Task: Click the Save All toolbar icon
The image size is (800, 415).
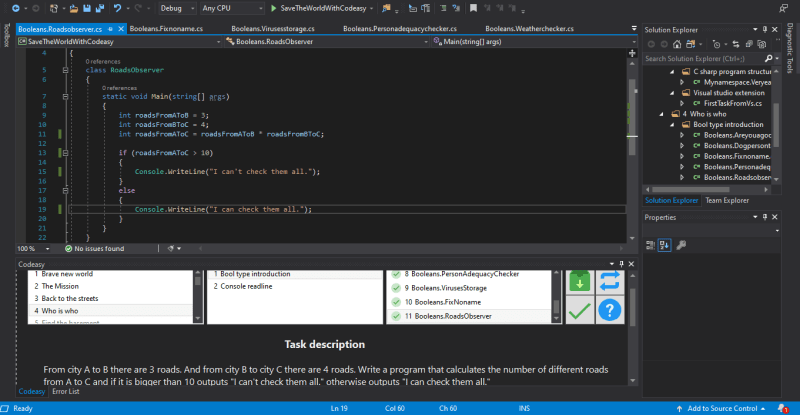Action: coord(101,7)
